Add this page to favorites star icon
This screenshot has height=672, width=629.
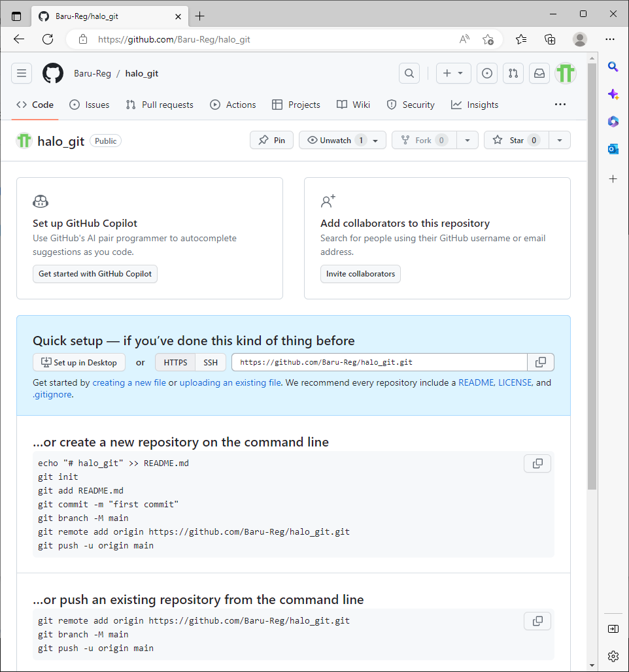tap(488, 39)
